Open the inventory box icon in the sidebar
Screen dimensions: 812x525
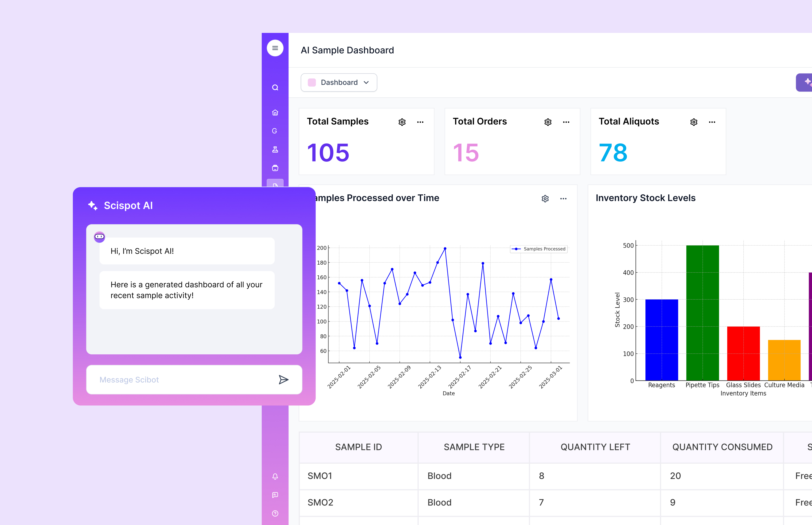click(275, 168)
